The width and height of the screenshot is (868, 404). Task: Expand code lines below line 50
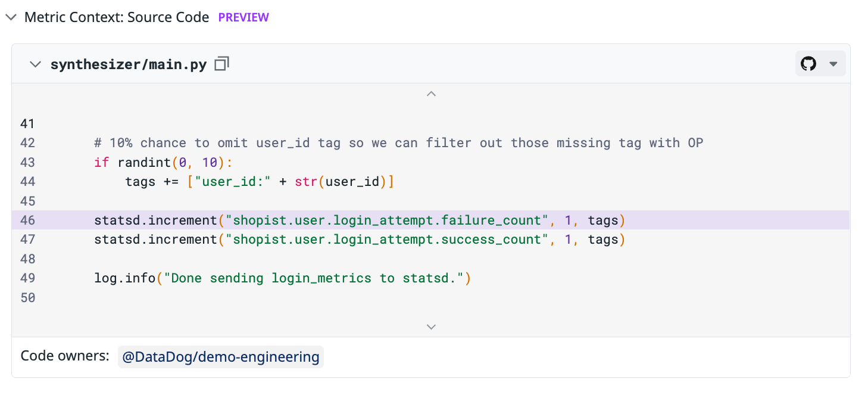pyautogui.click(x=432, y=327)
